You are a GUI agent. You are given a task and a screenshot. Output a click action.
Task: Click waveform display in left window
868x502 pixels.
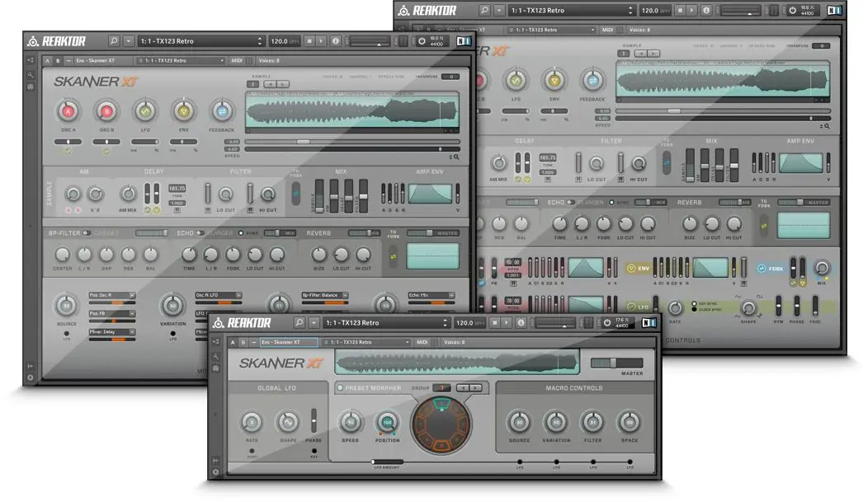pos(352,110)
